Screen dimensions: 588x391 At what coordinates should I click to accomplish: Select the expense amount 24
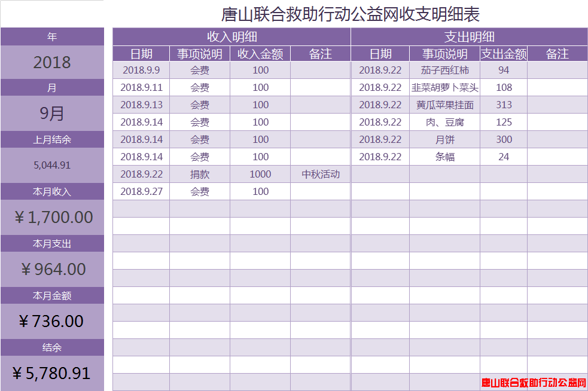tap(504, 157)
